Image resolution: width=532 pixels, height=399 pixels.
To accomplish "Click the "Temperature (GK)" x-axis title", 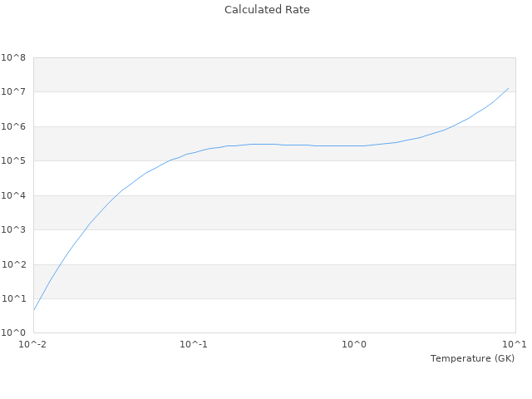I will (472, 358).
